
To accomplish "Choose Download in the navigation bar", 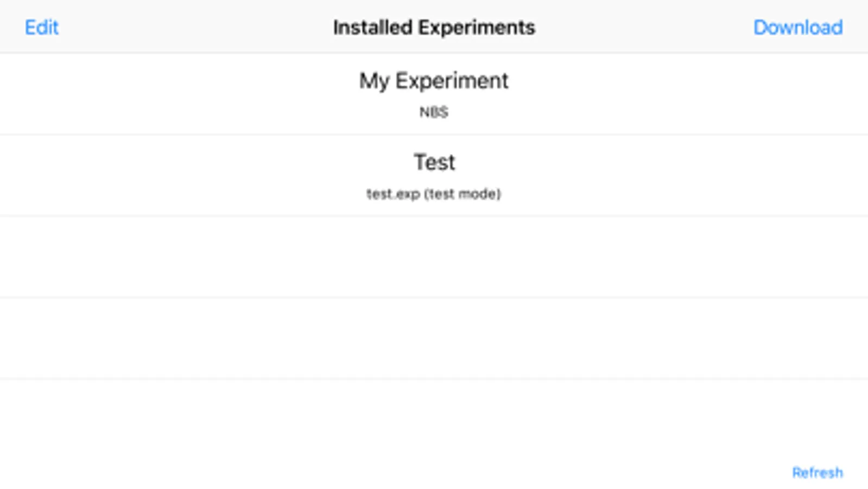I will 797,27.
